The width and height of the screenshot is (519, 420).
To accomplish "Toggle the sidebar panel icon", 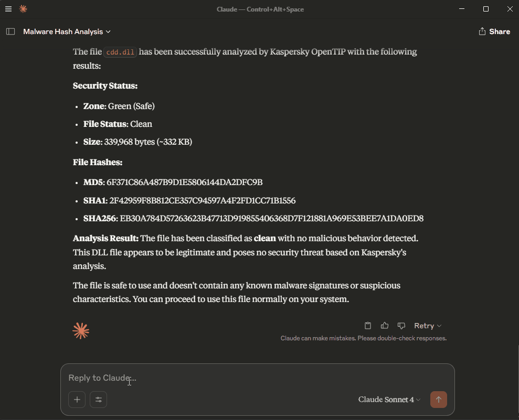I will [x=10, y=31].
